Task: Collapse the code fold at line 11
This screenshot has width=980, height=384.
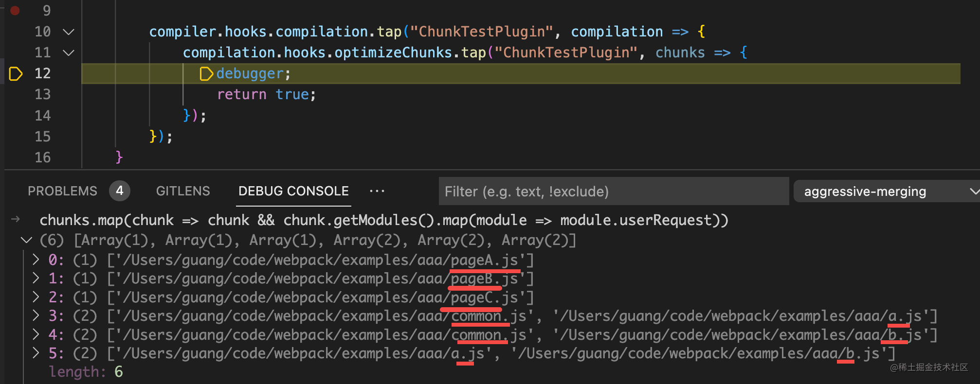Action: pos(69,52)
